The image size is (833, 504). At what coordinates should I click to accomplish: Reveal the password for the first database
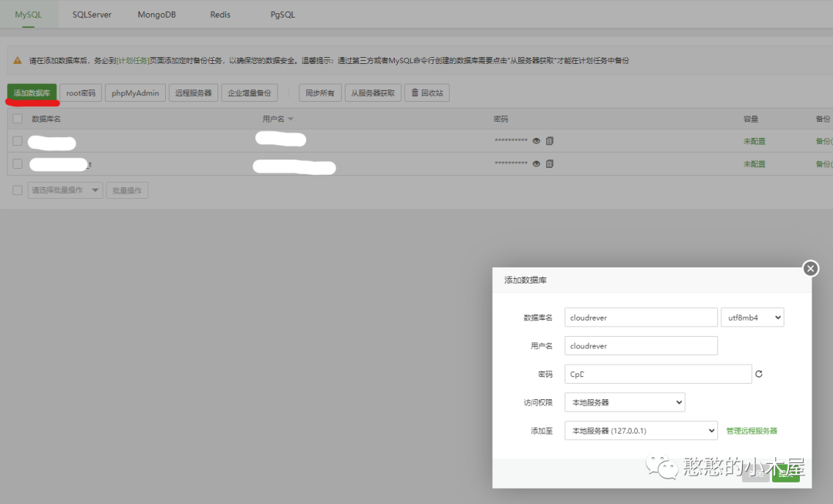(536, 140)
